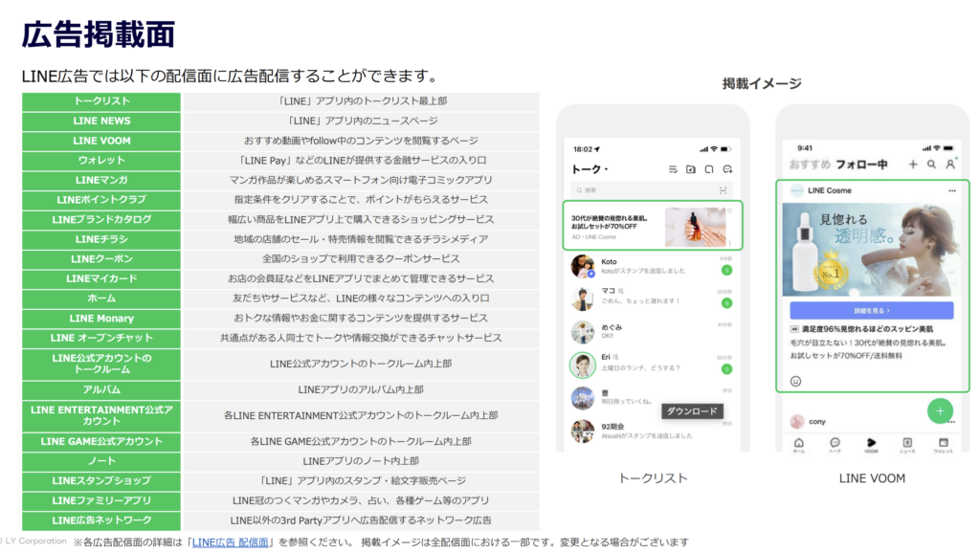The height and width of the screenshot is (553, 980).
Task: Open the Koto chat row
Action: [651, 266]
